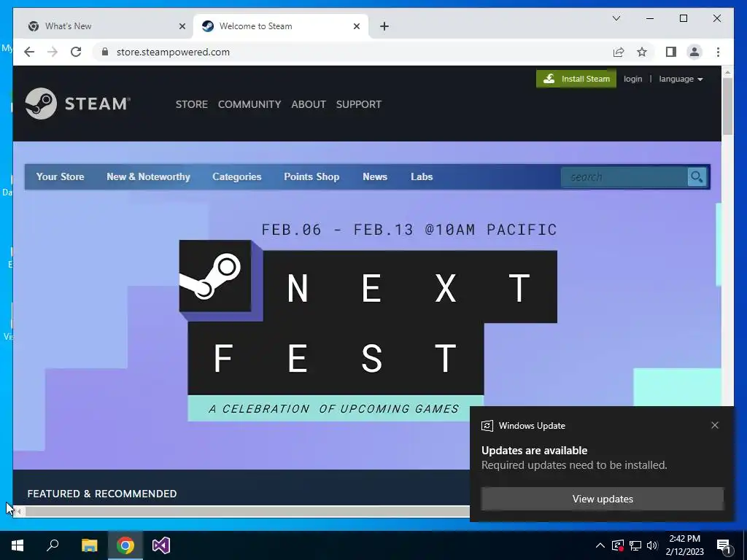The image size is (747, 560).
Task: Click the store search magnifier button
Action: pyautogui.click(x=697, y=176)
